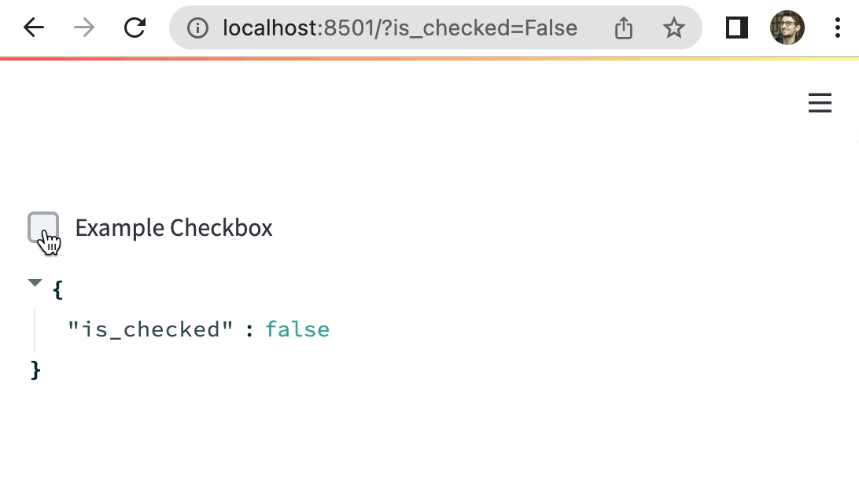859x504 pixels.
Task: Open the Streamlit hamburger menu
Action: [x=820, y=103]
